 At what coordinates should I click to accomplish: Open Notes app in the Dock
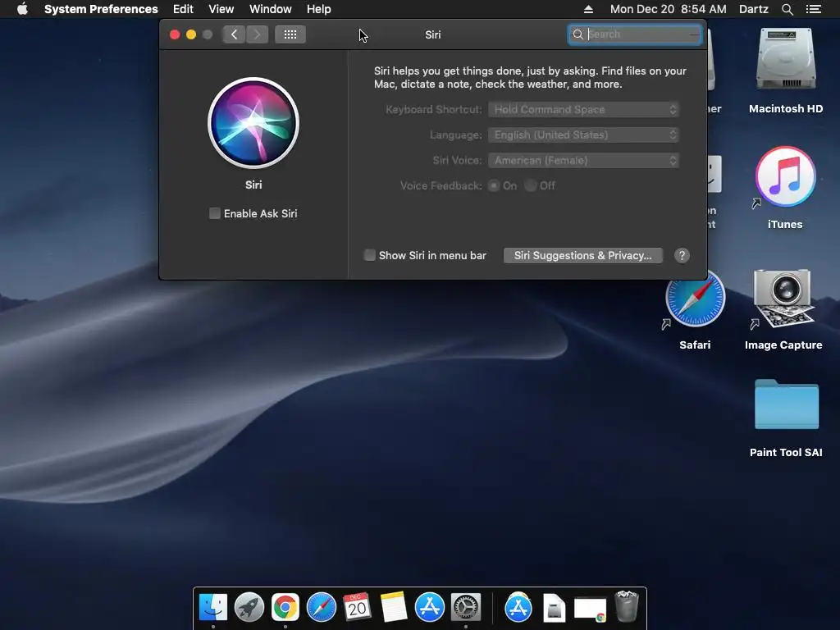[393, 608]
